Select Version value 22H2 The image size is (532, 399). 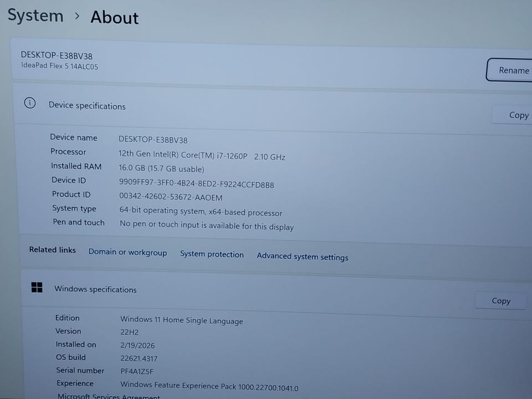coord(130,332)
